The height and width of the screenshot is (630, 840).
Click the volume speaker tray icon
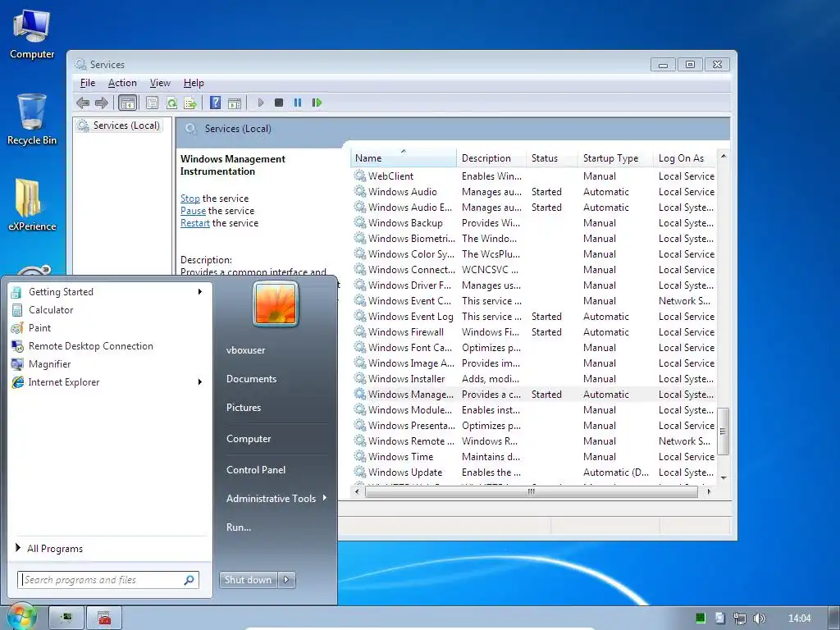[x=759, y=619]
